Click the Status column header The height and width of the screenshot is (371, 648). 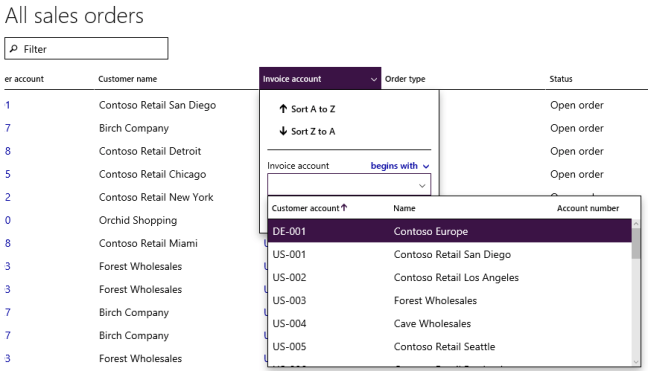[x=561, y=79]
